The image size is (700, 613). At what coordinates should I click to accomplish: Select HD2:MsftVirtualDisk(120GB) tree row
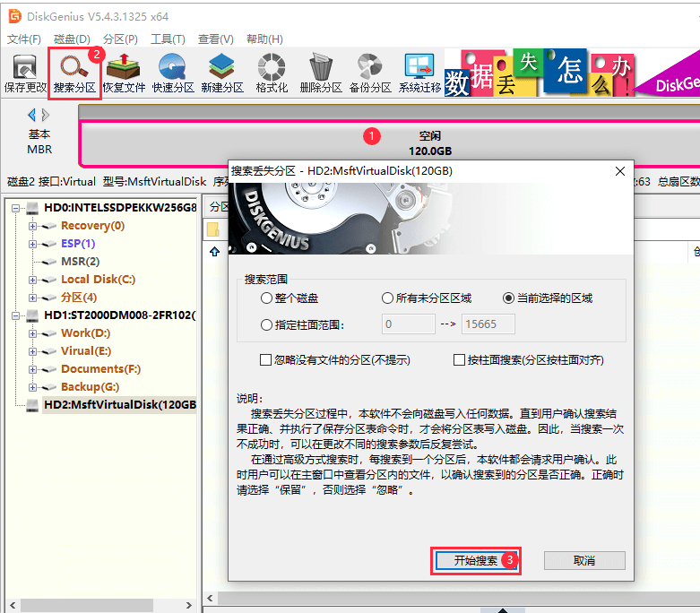pyautogui.click(x=119, y=404)
